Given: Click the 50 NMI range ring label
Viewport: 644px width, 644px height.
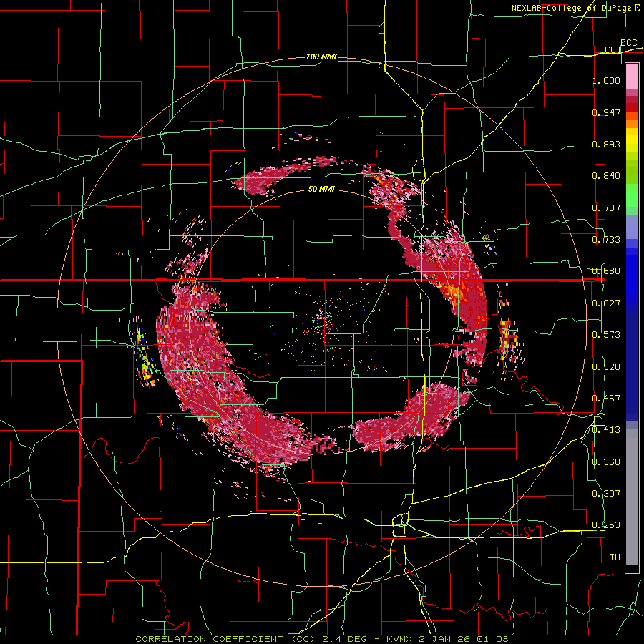Looking at the screenshot, I should click(321, 189).
